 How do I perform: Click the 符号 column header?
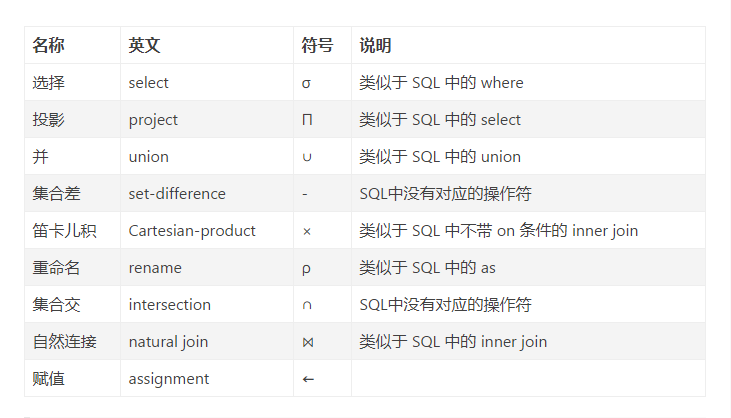coord(317,46)
